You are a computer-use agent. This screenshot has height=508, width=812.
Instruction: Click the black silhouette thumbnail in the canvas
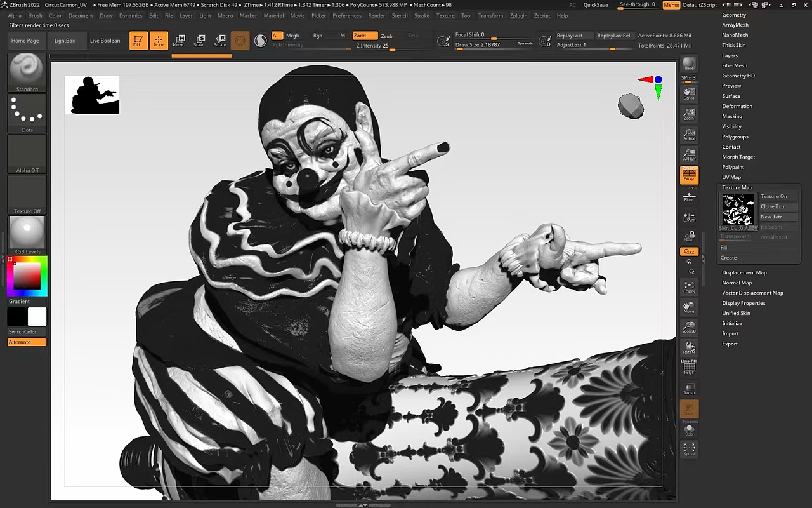[92, 95]
